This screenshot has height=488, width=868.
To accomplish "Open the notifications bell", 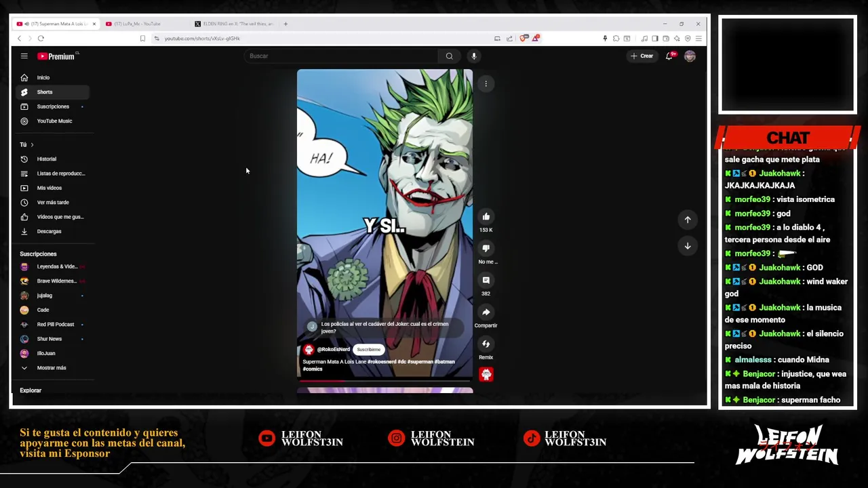I will 669,56.
